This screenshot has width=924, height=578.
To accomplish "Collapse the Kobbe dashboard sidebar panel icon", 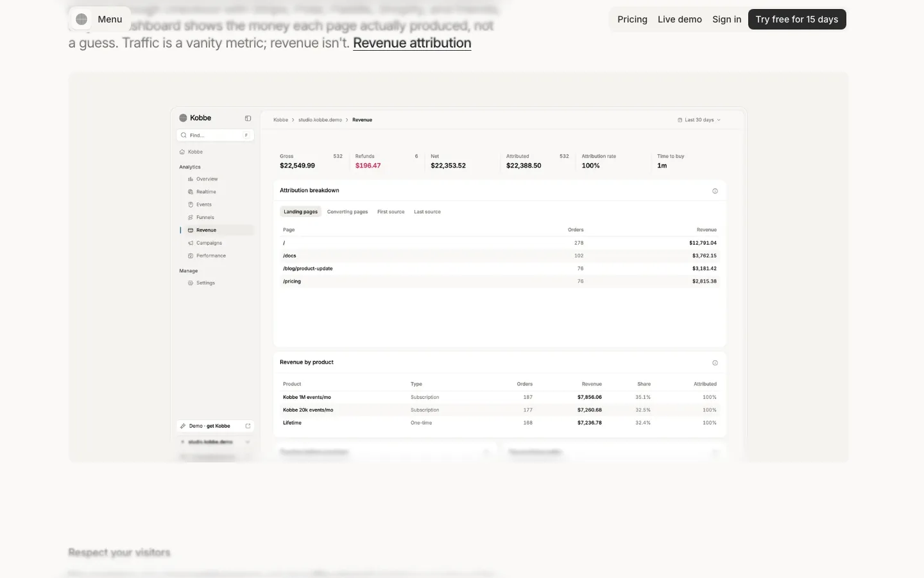I will coord(248,118).
